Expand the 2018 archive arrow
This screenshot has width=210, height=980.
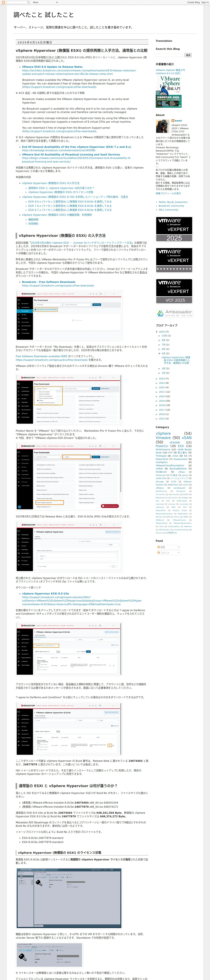coord(157,405)
